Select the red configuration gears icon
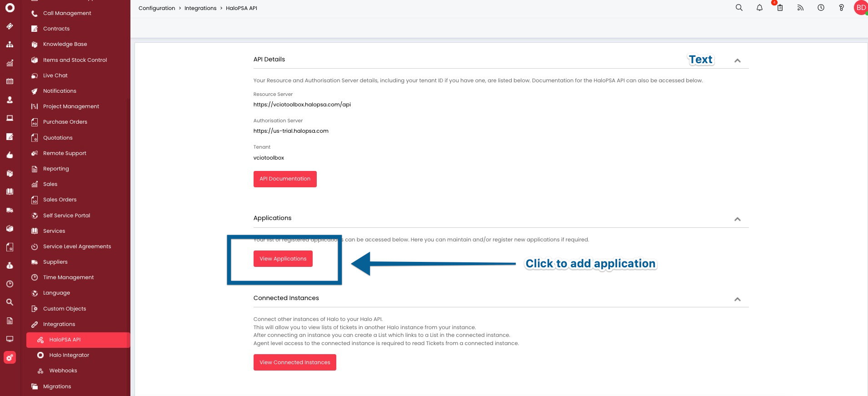 point(10,358)
